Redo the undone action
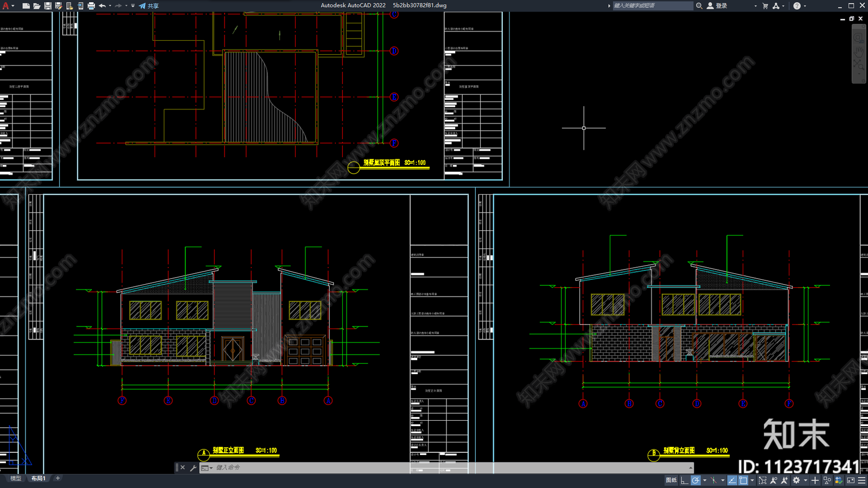 (118, 5)
